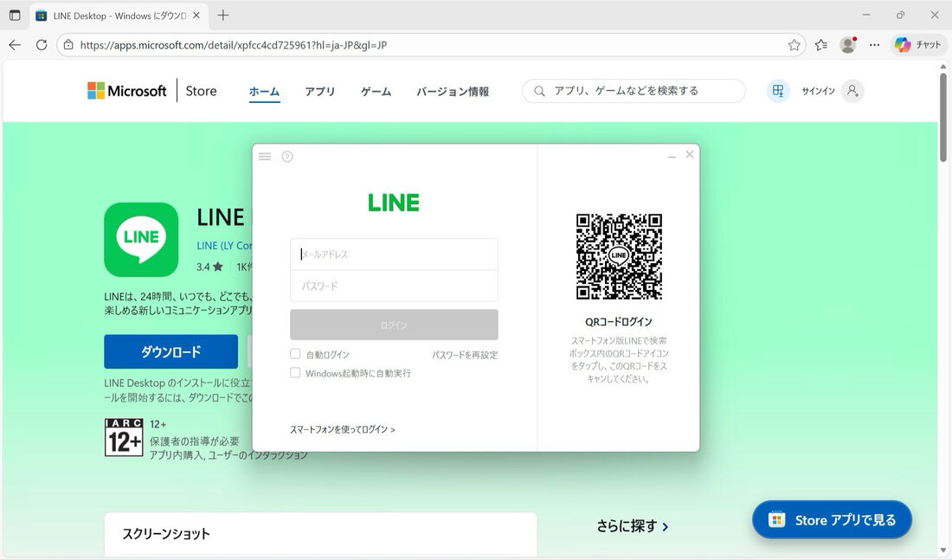Open the LINE hamburger menu
Image resolution: width=952 pixels, height=560 pixels.
pos(265,156)
